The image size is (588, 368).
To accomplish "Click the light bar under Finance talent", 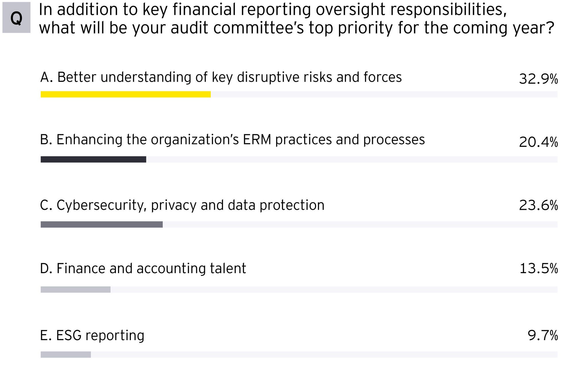I will coord(76,290).
